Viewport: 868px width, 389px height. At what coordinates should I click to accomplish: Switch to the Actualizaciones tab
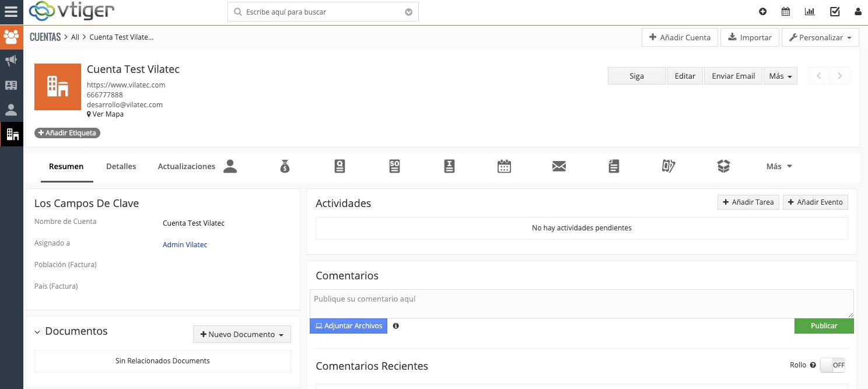pos(186,167)
